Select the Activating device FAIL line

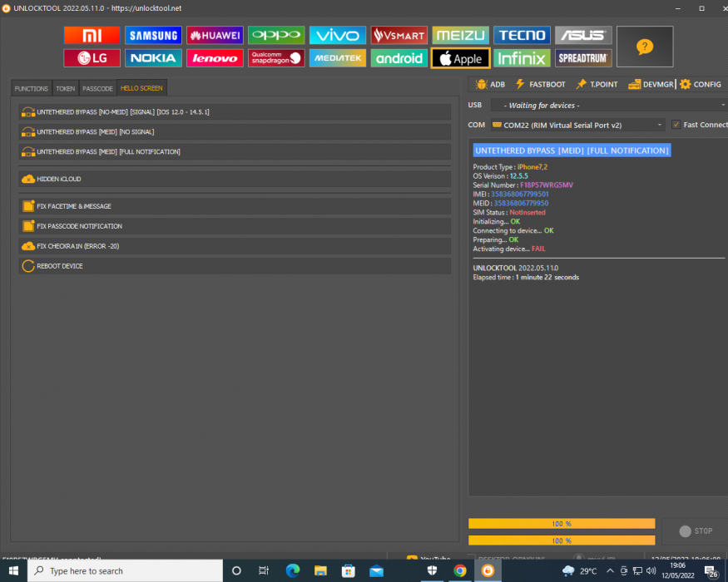tap(509, 249)
